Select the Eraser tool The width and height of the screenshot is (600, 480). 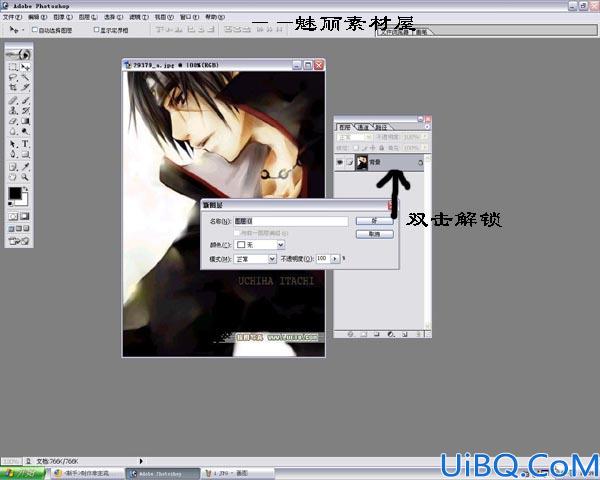[x=13, y=121]
